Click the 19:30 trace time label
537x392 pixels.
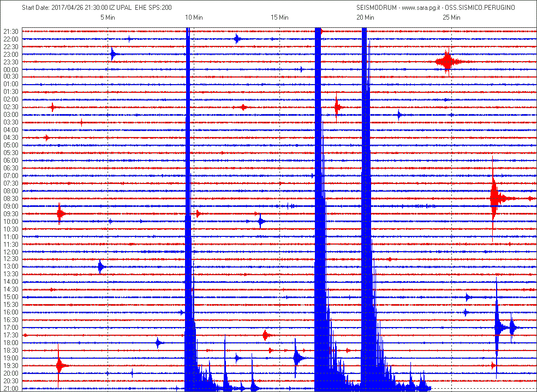10,365
